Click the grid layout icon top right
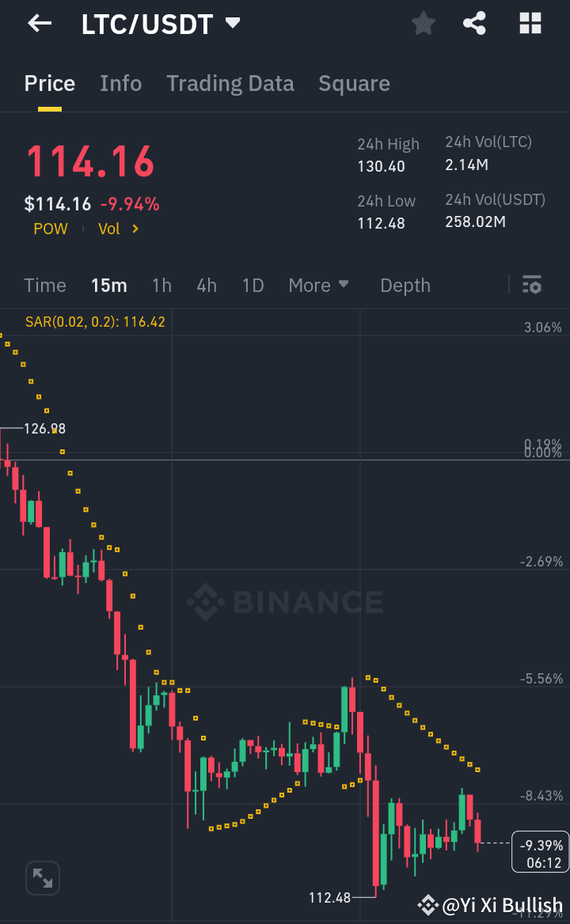Image resolution: width=570 pixels, height=924 pixels. [x=529, y=23]
